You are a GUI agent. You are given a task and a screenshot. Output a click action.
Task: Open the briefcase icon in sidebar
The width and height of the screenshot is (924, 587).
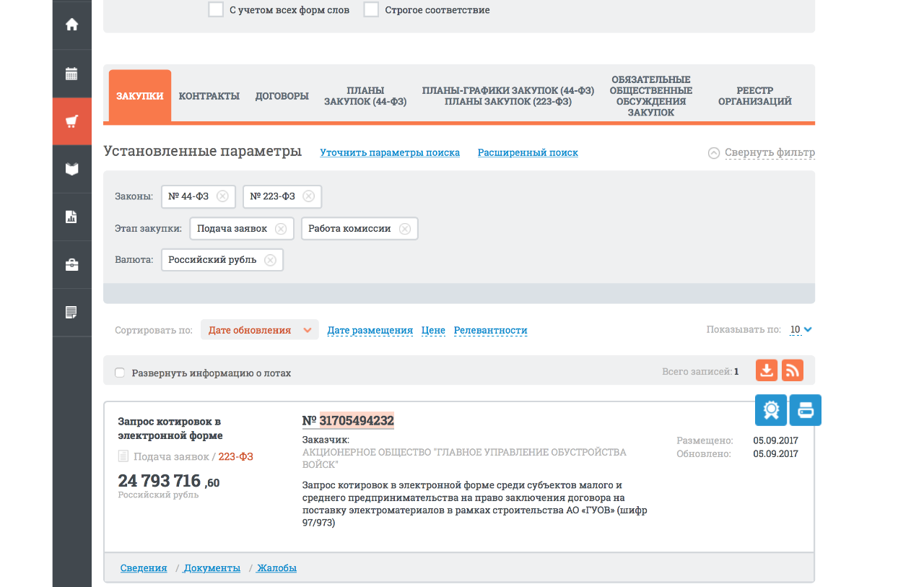coord(71,265)
